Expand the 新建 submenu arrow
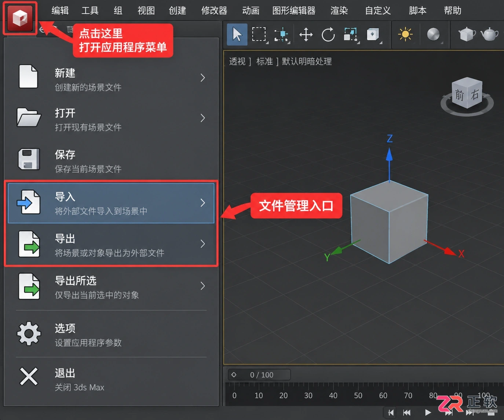The height and width of the screenshot is (420, 504). point(203,78)
